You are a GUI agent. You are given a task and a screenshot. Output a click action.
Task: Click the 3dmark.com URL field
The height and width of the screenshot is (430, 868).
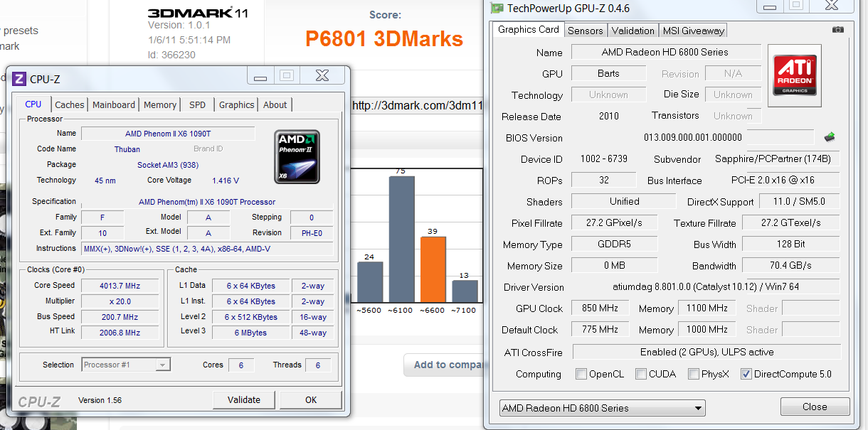point(418,105)
